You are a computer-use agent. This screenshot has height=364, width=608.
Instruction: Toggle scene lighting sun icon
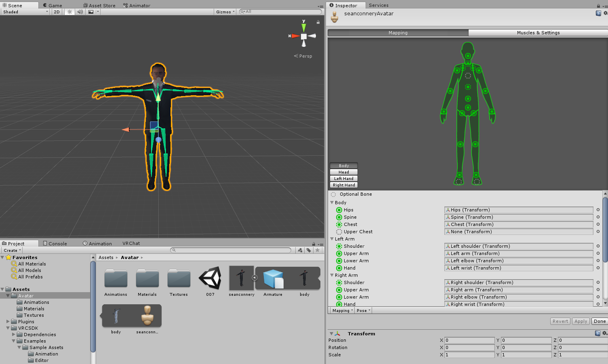click(69, 12)
